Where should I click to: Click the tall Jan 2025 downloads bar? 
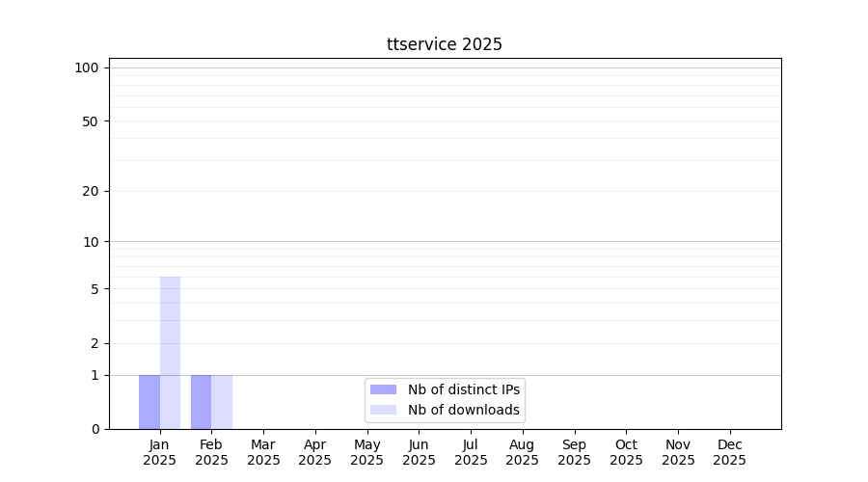[x=170, y=353]
